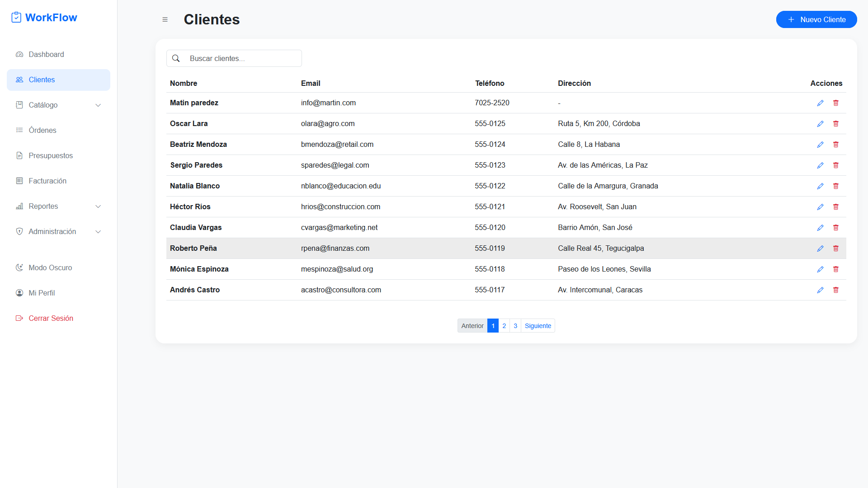The image size is (868, 488).
Task: Click address Paseo de los Leones, Sevilla
Action: click(604, 269)
